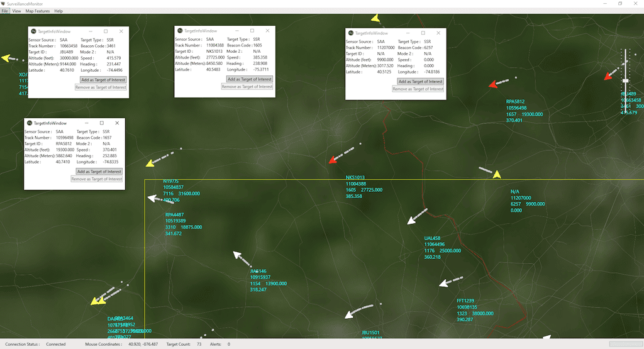Viewport: 644px width, 349px height.
Task: Select the yellow N197JS aircraft arrow
Action: pyautogui.click(x=150, y=163)
